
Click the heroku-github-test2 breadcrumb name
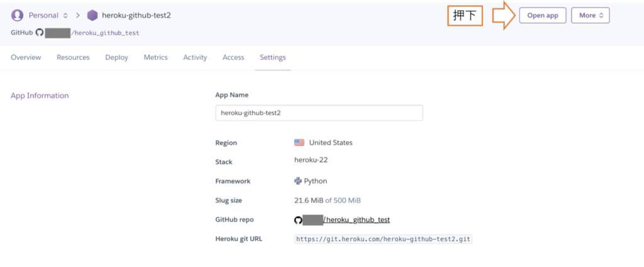tap(136, 16)
